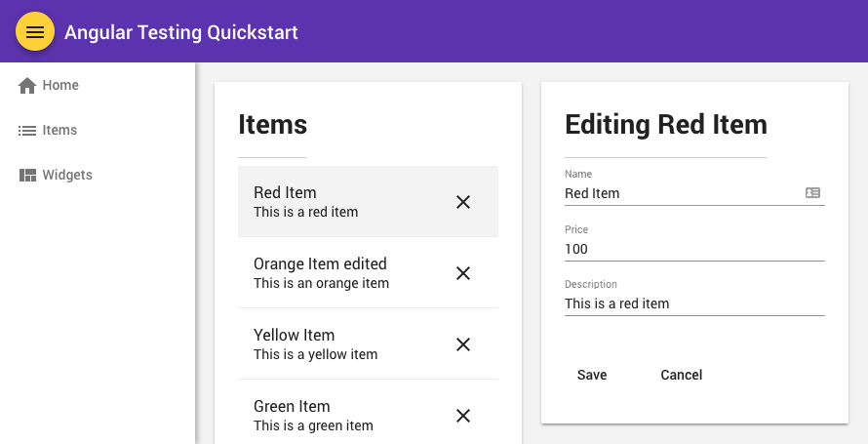The width and height of the screenshot is (868, 444).
Task: Click the Price field showing 100
Action: tap(694, 249)
